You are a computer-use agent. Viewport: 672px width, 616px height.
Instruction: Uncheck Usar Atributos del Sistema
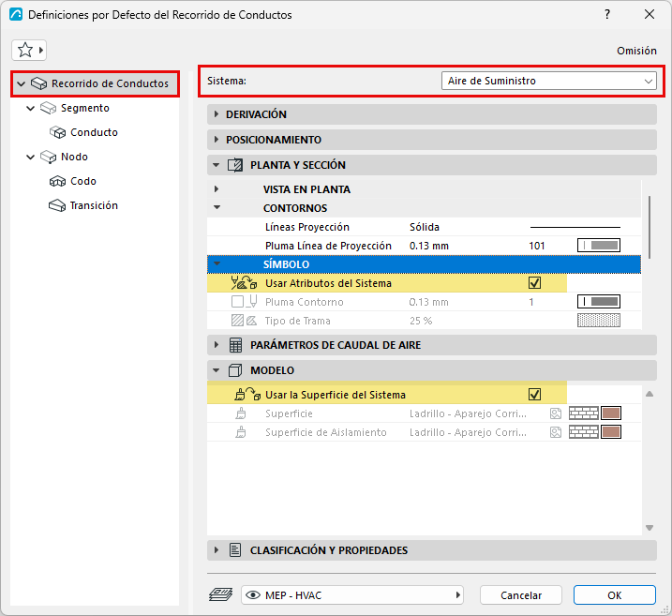point(534,283)
